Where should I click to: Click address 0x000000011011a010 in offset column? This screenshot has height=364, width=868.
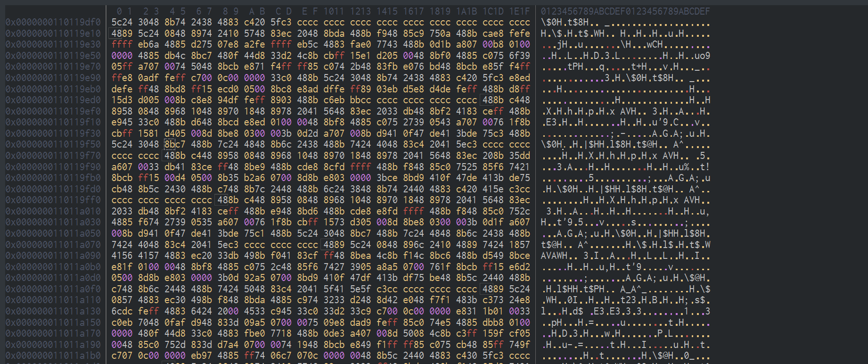click(53, 211)
